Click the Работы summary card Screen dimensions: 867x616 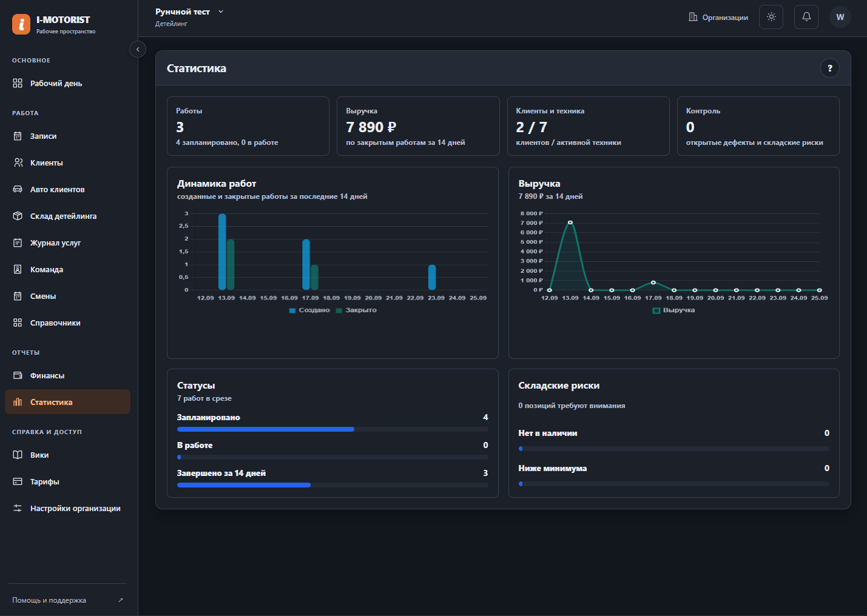[248, 126]
